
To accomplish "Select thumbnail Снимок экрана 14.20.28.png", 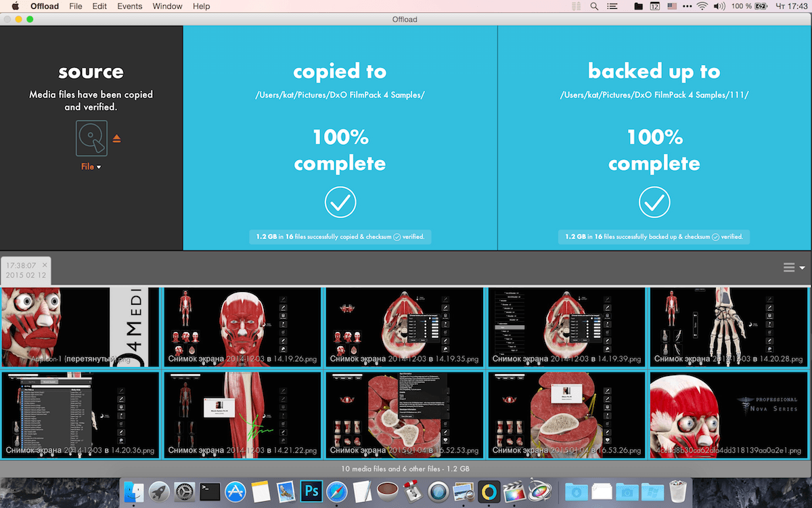I will pos(729,327).
